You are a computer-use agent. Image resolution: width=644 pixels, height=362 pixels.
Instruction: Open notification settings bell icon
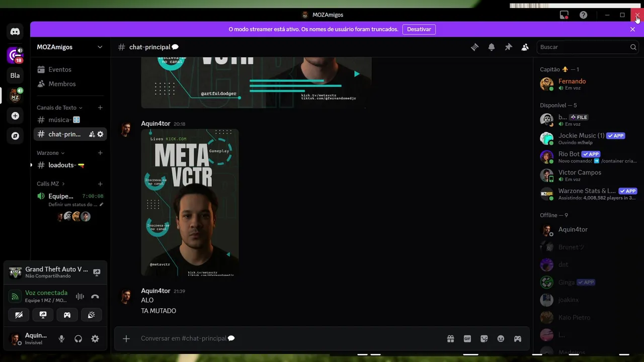coord(492,47)
